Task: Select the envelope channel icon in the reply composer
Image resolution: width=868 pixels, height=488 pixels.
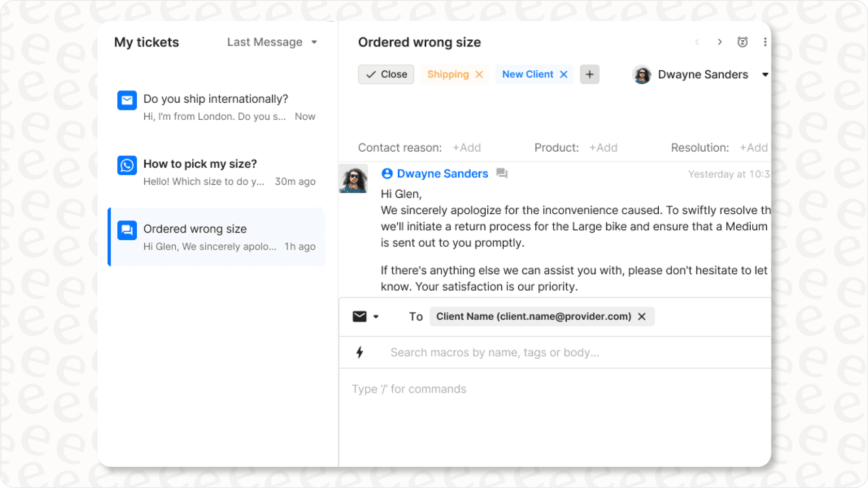Action: tap(359, 316)
